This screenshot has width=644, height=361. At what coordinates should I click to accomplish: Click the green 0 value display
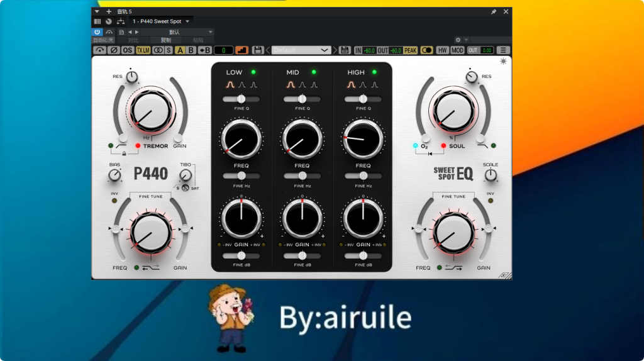(x=223, y=50)
